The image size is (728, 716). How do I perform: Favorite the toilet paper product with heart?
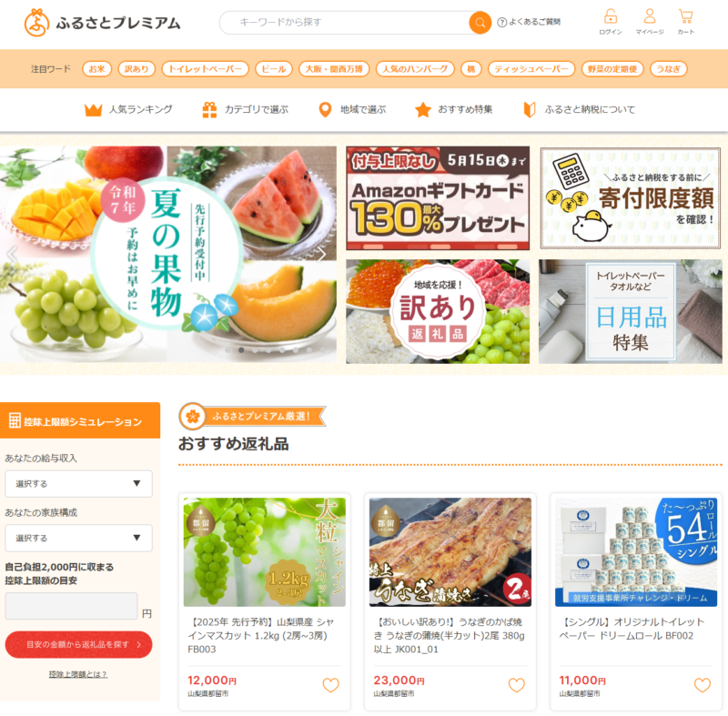(x=702, y=685)
